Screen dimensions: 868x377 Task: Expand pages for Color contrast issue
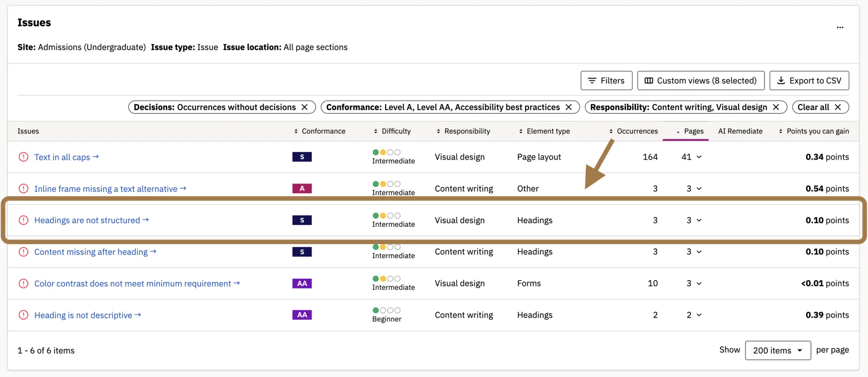699,284
